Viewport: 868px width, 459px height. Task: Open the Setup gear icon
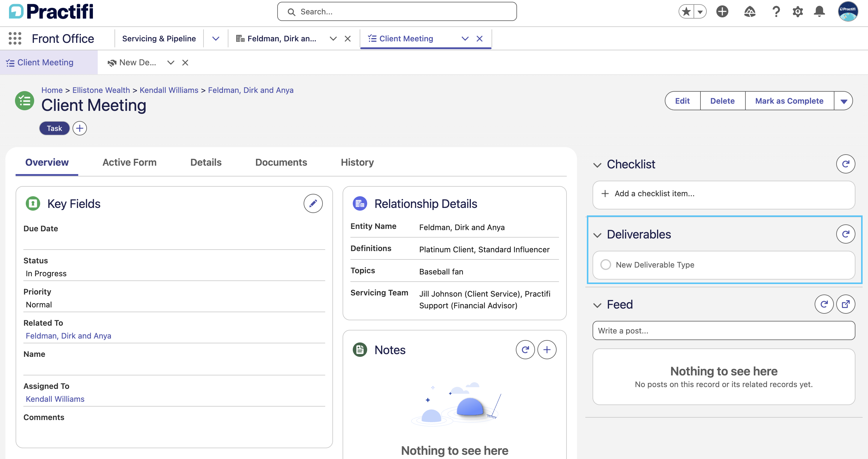tap(798, 12)
